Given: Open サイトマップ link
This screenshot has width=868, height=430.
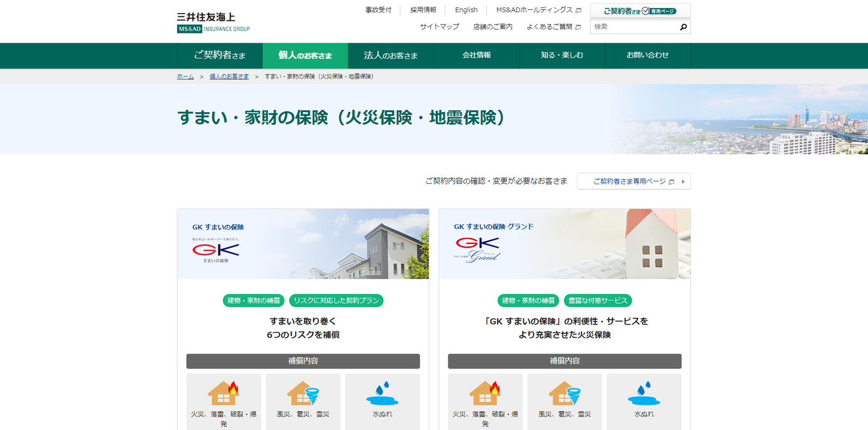Looking at the screenshot, I should [440, 27].
